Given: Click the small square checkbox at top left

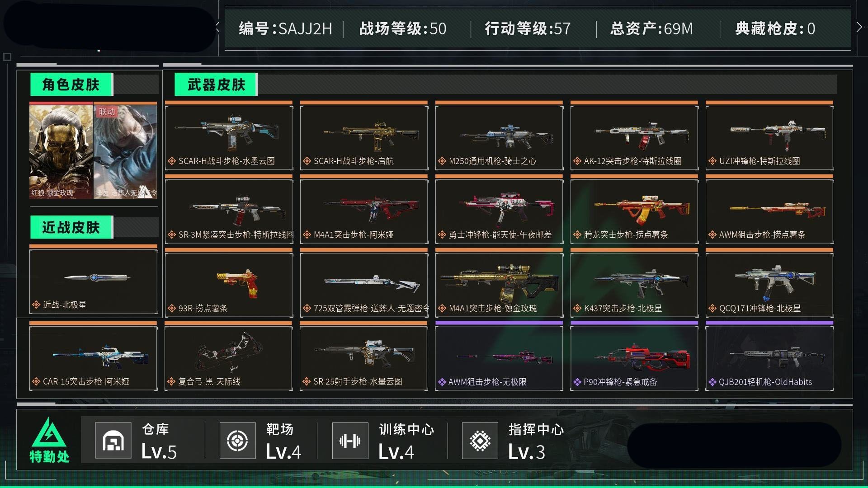Looking at the screenshot, I should pos(7,57).
